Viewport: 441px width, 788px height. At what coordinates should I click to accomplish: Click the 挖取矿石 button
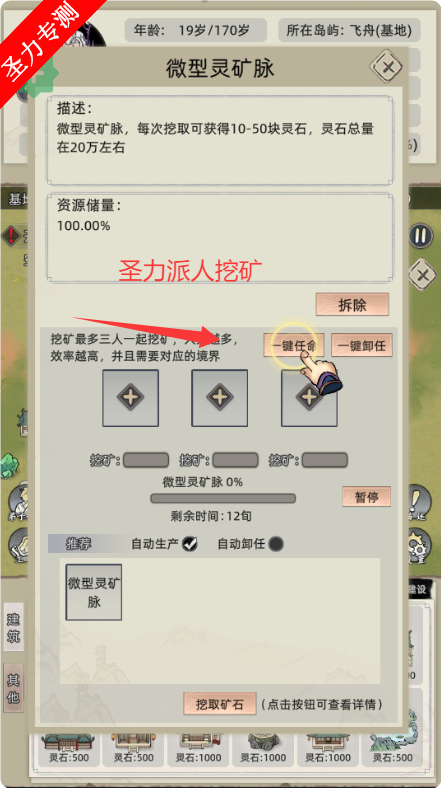tap(219, 704)
